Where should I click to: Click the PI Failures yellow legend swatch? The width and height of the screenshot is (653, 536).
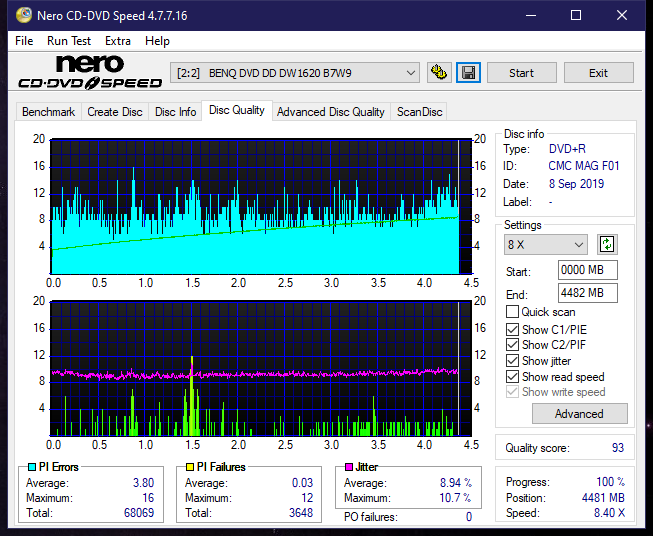pos(190,467)
